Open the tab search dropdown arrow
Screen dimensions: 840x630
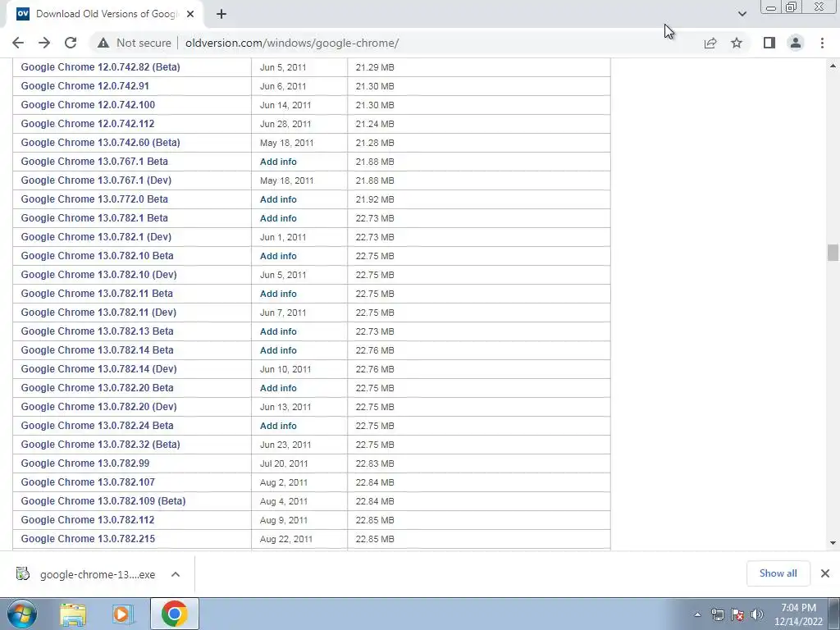[742, 14]
